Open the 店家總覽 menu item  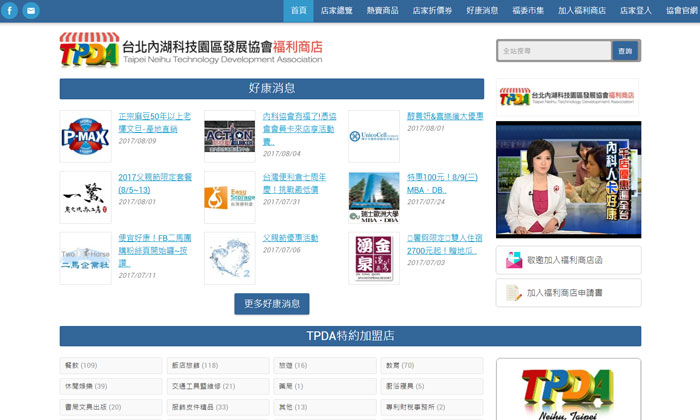[x=339, y=10]
